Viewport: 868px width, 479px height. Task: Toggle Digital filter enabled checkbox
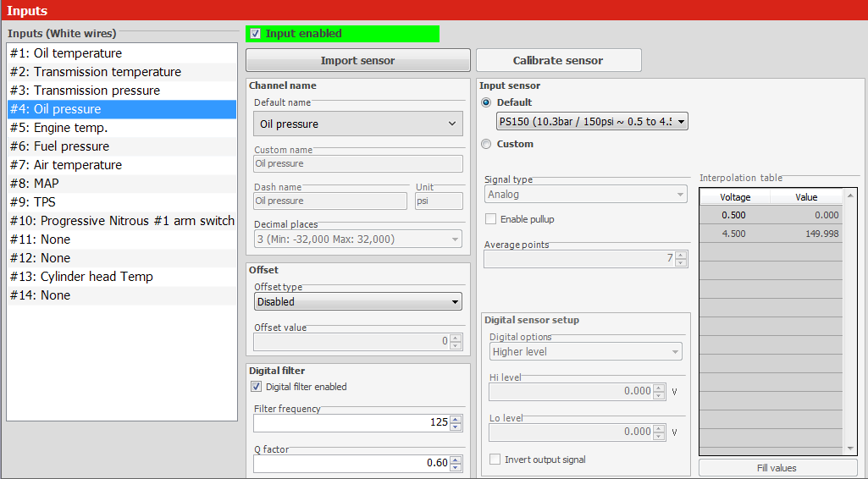click(257, 387)
